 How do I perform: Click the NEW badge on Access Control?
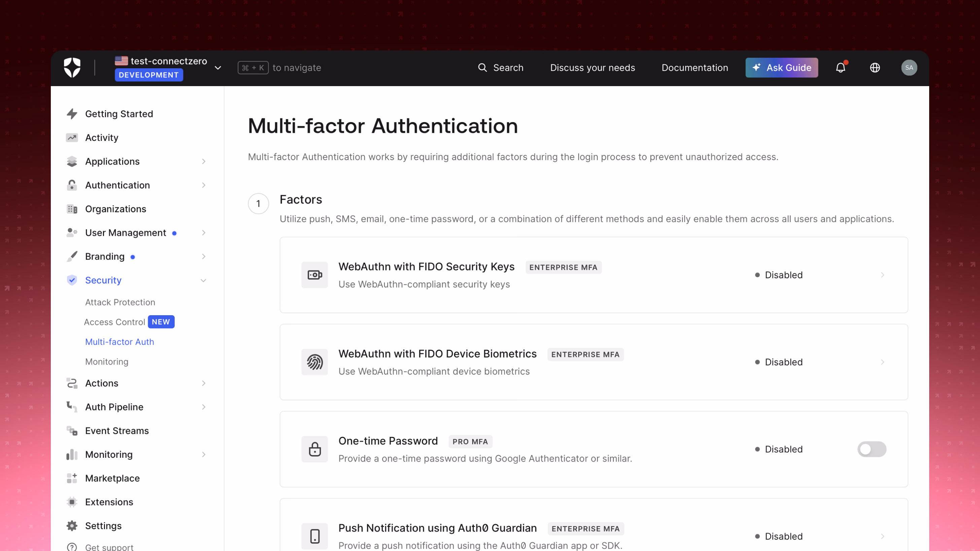[x=161, y=322]
